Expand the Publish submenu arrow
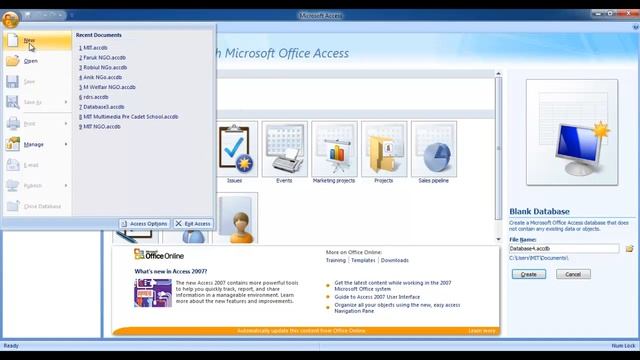The image size is (640, 360). pyautogui.click(x=66, y=186)
